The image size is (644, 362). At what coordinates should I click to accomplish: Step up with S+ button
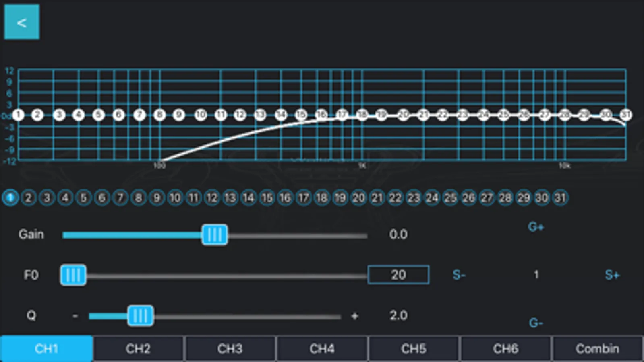pyautogui.click(x=612, y=275)
